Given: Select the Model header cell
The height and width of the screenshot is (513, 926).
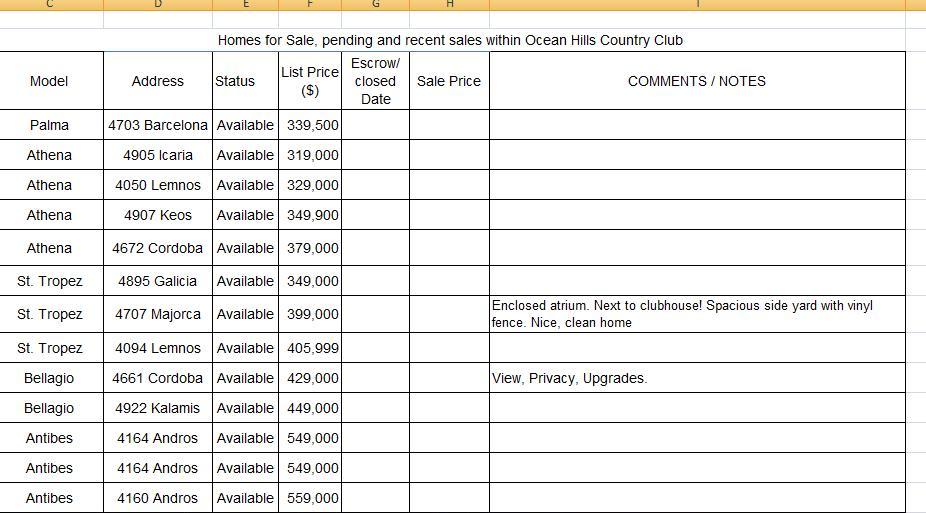Looking at the screenshot, I should (x=49, y=81).
